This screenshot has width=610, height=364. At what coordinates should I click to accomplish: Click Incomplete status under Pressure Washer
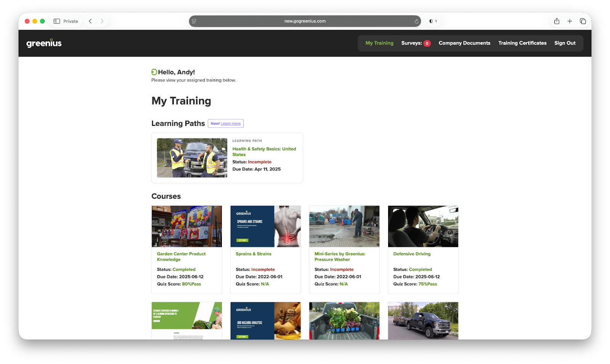[x=342, y=269]
